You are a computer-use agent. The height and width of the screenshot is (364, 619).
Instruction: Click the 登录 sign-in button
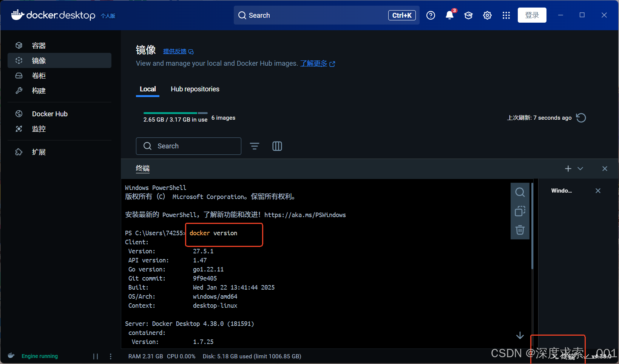(532, 15)
